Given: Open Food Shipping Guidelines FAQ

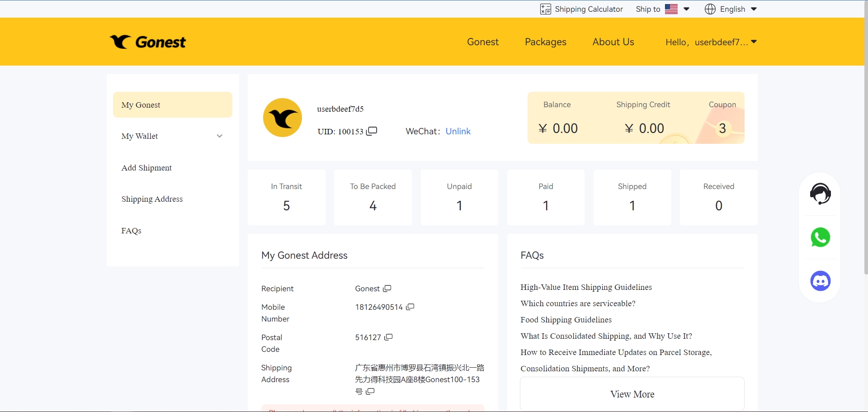Looking at the screenshot, I should click(x=566, y=320).
